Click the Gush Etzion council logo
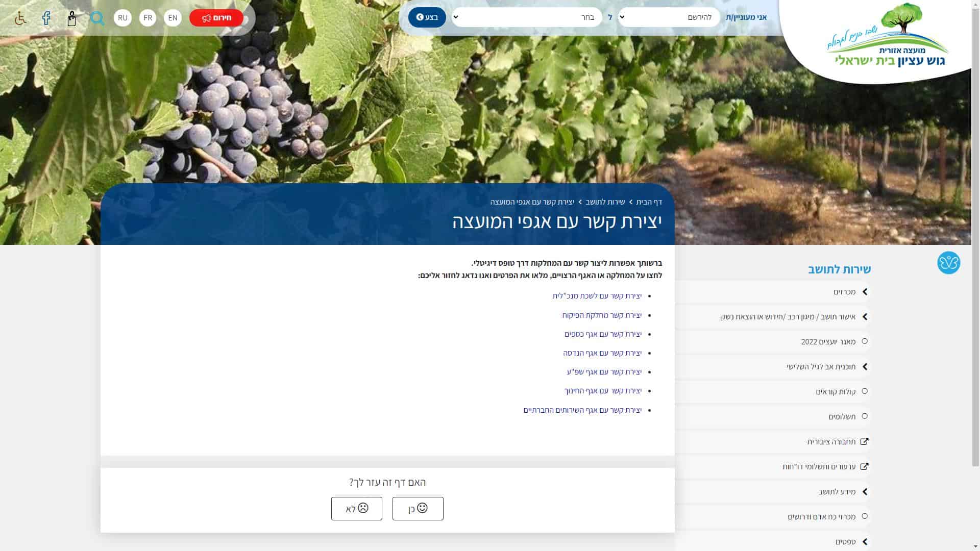 887,36
